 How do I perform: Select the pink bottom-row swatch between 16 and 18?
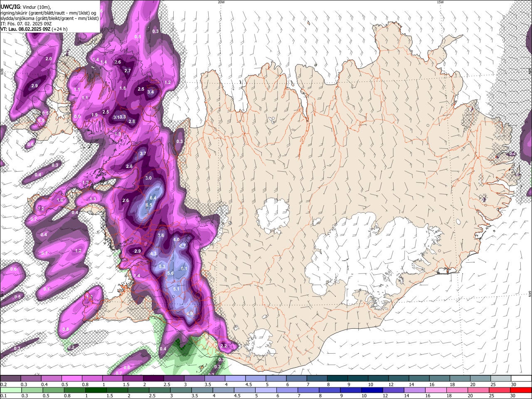pyautogui.click(x=436, y=390)
